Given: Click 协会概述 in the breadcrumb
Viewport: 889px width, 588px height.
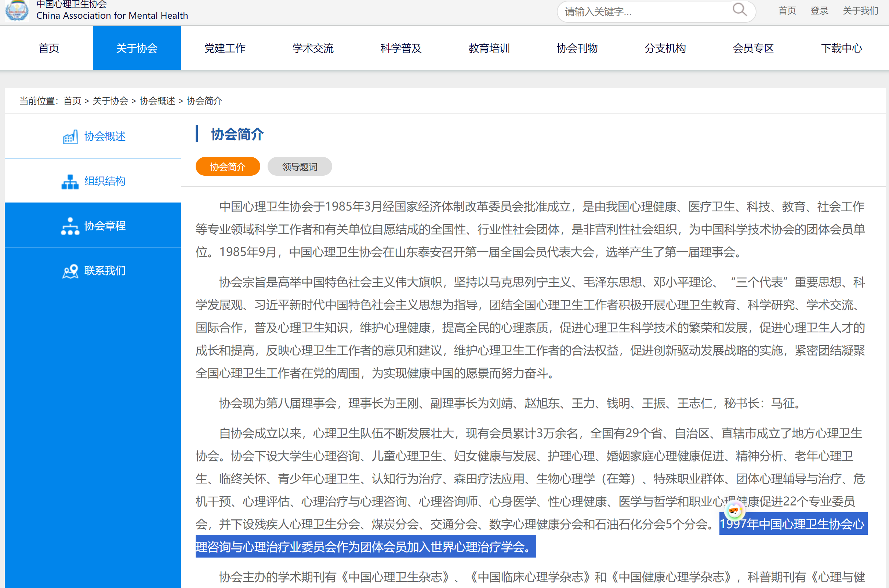Looking at the screenshot, I should coord(157,101).
